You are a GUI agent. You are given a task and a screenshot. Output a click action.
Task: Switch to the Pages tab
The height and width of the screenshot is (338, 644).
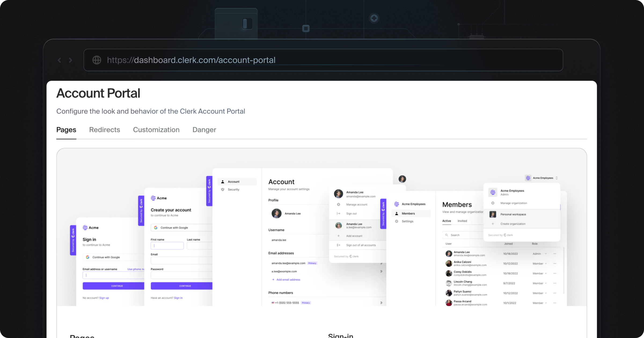[x=66, y=130]
